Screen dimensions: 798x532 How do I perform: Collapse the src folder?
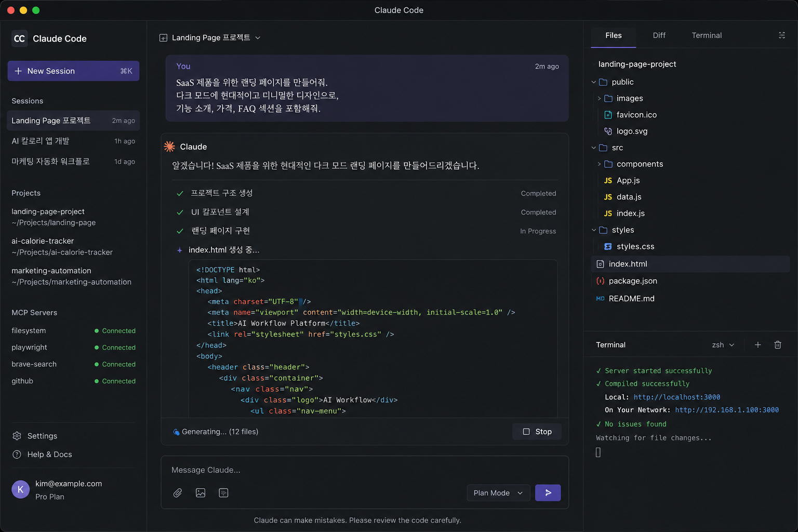(x=594, y=148)
